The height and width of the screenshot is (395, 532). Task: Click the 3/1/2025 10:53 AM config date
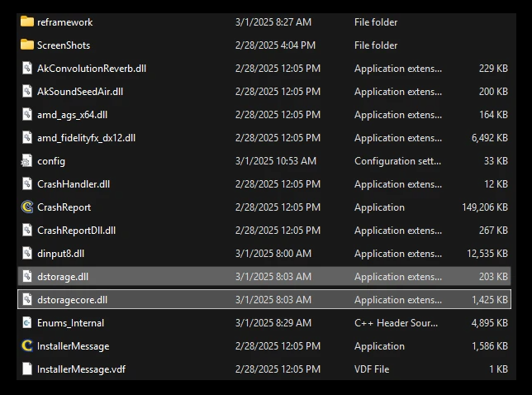point(275,161)
